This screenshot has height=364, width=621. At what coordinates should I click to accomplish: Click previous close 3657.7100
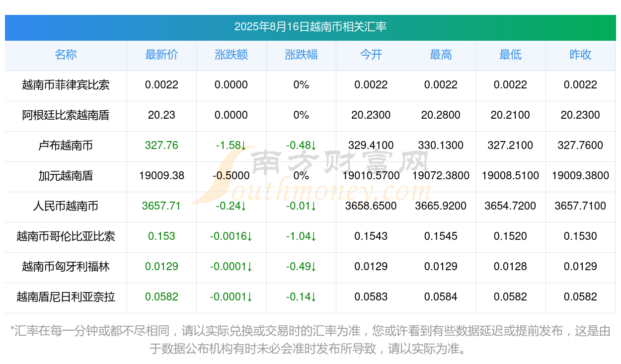pyautogui.click(x=580, y=206)
